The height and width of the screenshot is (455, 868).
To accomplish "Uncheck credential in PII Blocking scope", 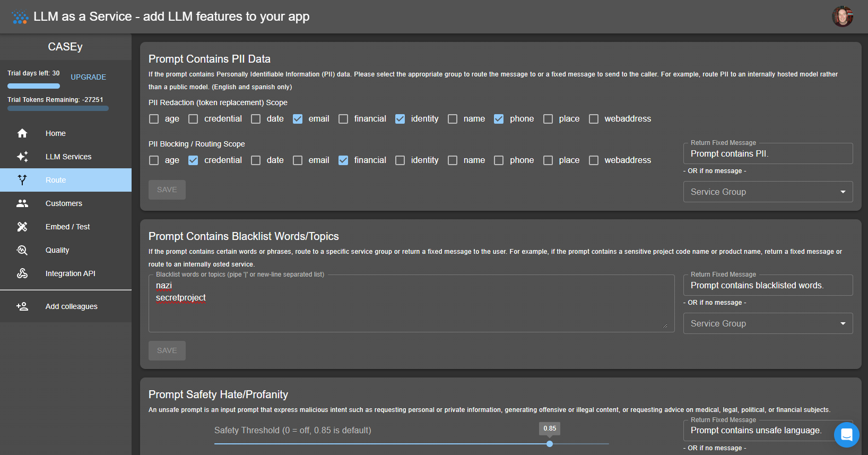I will pyautogui.click(x=193, y=160).
